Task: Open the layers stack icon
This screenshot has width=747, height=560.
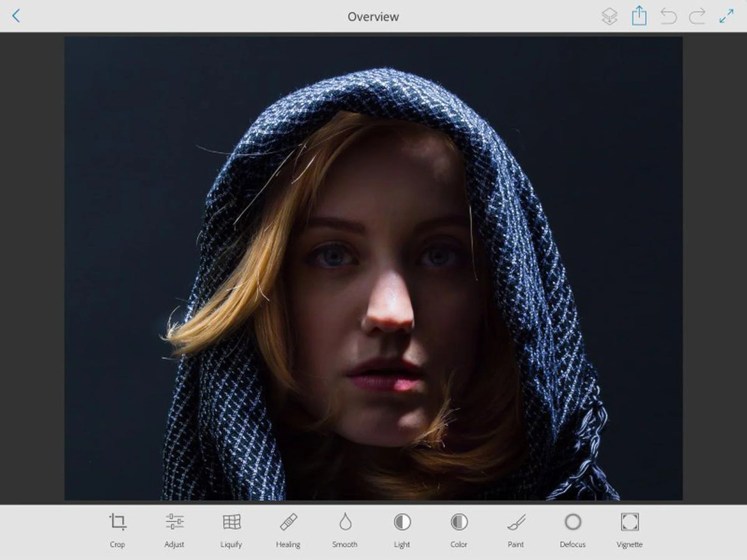Action: (x=609, y=17)
